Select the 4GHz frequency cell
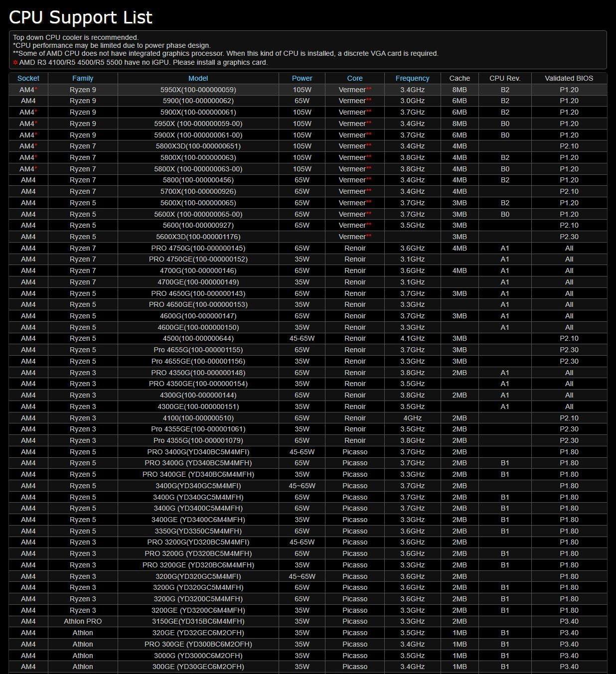The height and width of the screenshot is (674, 616). tap(412, 418)
